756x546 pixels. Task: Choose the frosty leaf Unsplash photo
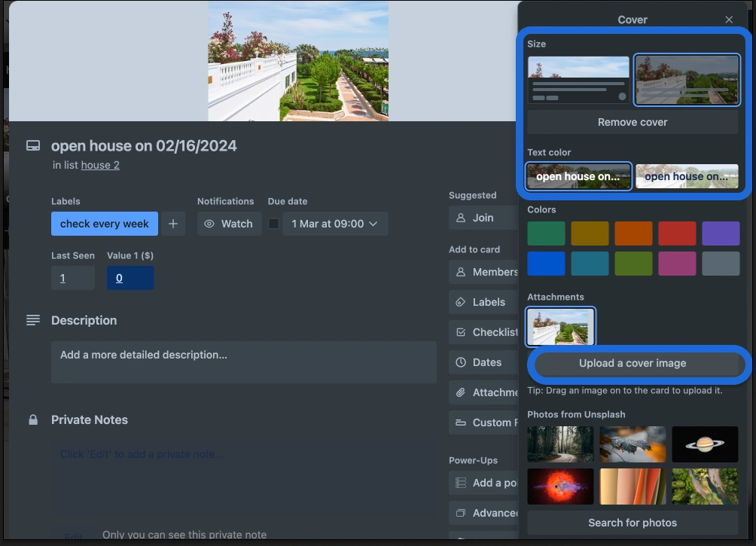[x=633, y=444]
